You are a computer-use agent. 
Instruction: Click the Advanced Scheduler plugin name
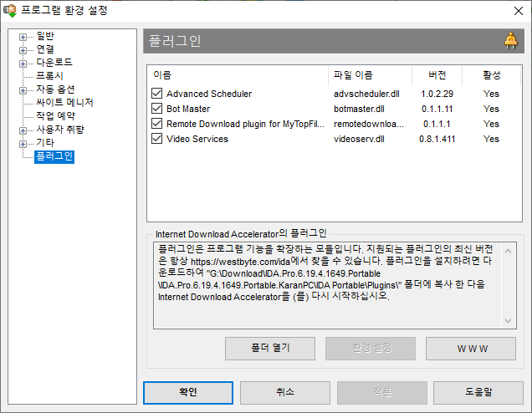pyautogui.click(x=209, y=94)
